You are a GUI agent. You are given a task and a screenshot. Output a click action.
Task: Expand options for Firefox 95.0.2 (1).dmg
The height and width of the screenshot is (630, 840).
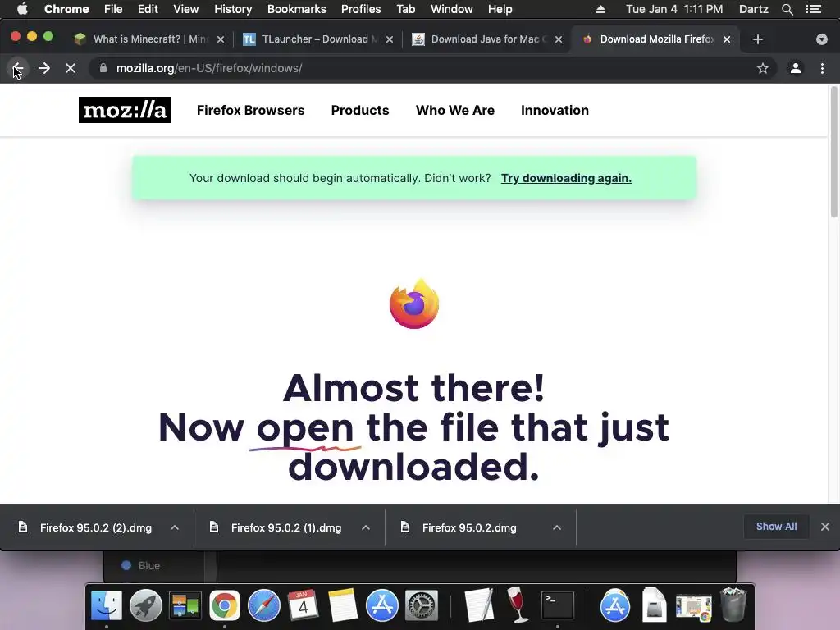[366, 527]
